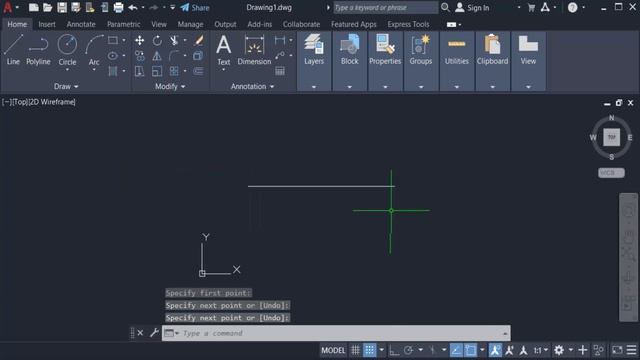Select the Line tool

click(x=13, y=50)
